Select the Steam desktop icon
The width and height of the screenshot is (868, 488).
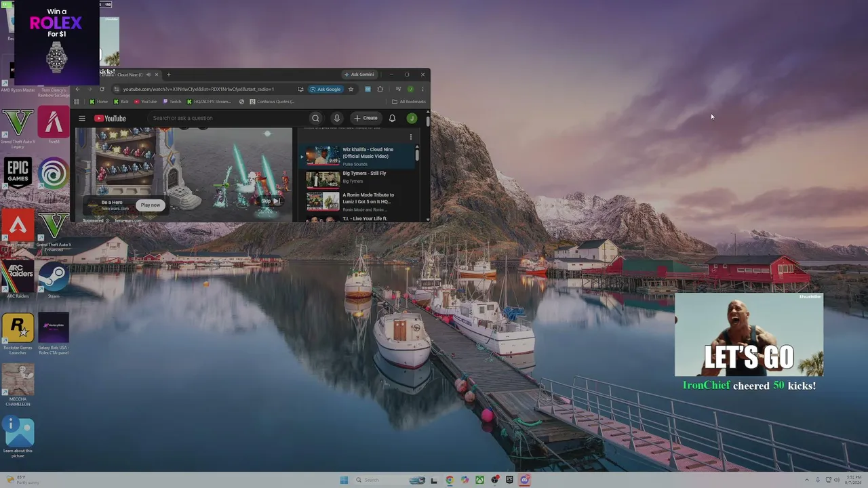(x=54, y=281)
